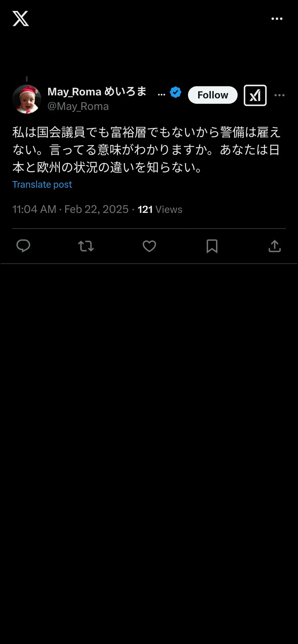Click the thread connector line above avatar
This screenshot has width=298, height=644.
pyautogui.click(x=27, y=79)
